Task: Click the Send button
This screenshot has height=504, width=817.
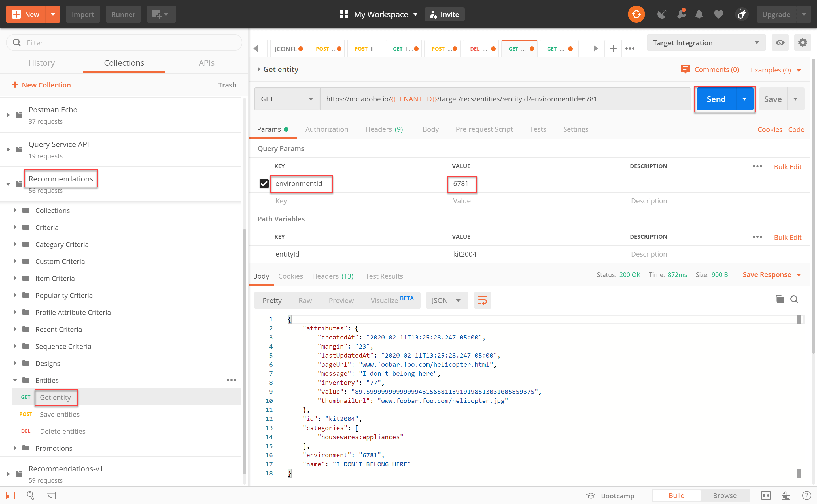Action: click(x=716, y=99)
